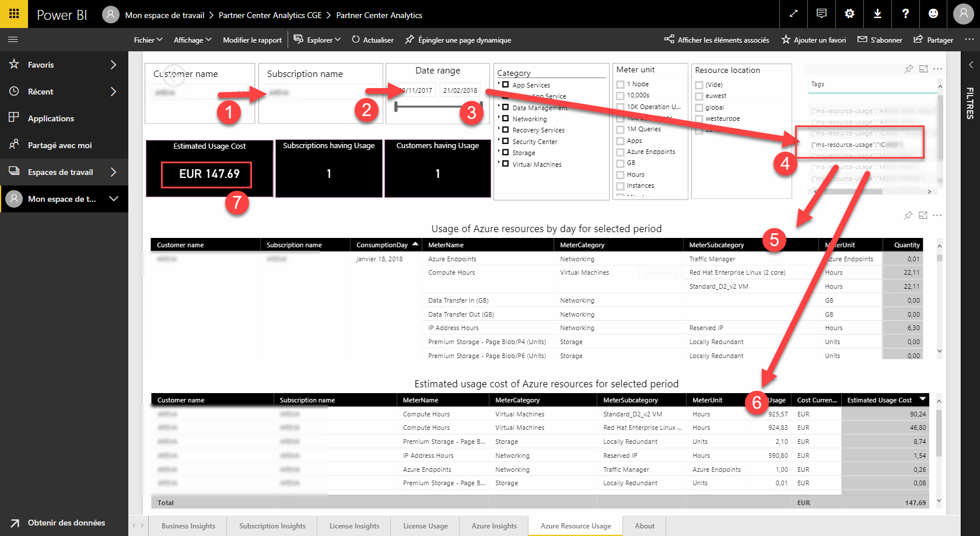980x536 pixels.
Task: Expand the Favoris sidebar chevron
Action: click(x=114, y=64)
